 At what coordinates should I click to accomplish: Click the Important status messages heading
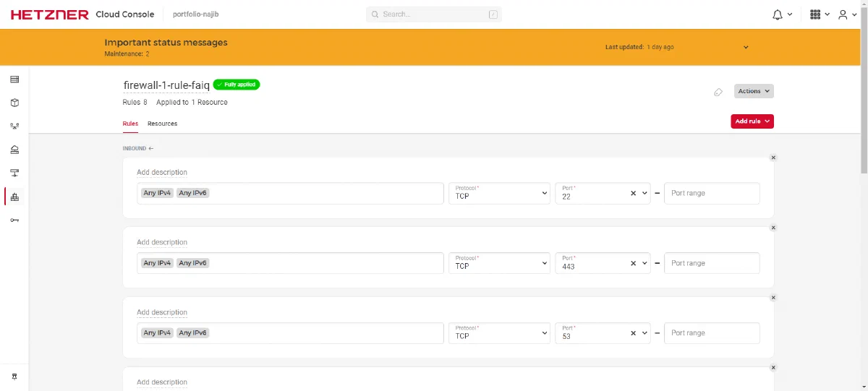click(166, 43)
